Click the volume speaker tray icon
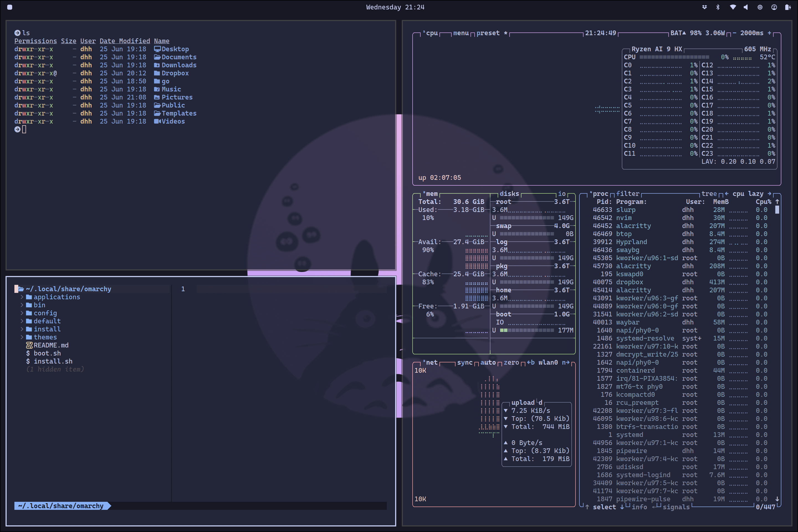This screenshot has width=798, height=532. (x=746, y=7)
